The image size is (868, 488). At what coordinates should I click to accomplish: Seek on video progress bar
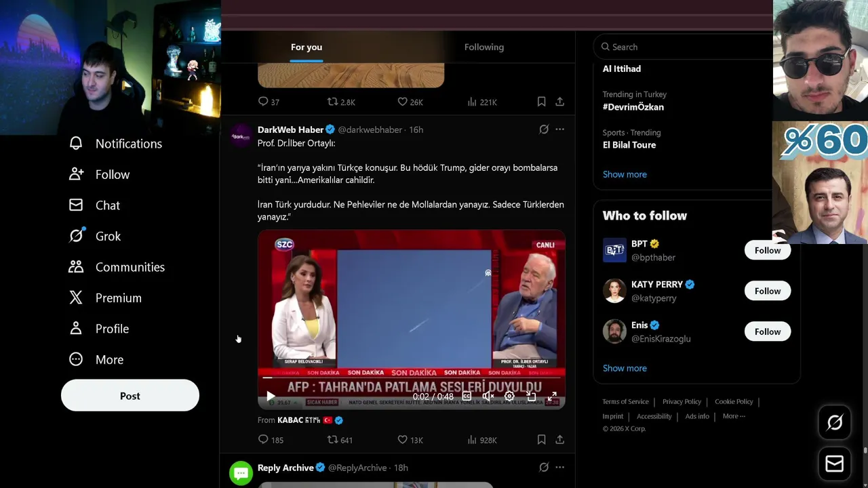tap(411, 378)
